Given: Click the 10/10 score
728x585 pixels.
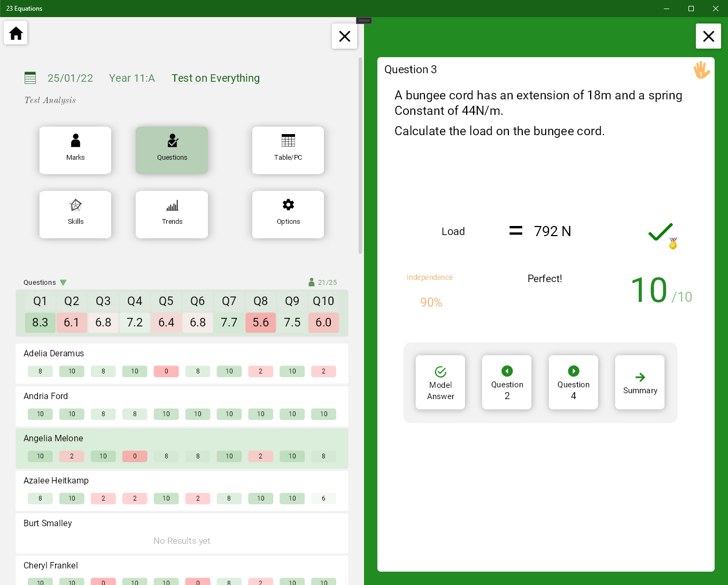Looking at the screenshot, I should point(661,291).
